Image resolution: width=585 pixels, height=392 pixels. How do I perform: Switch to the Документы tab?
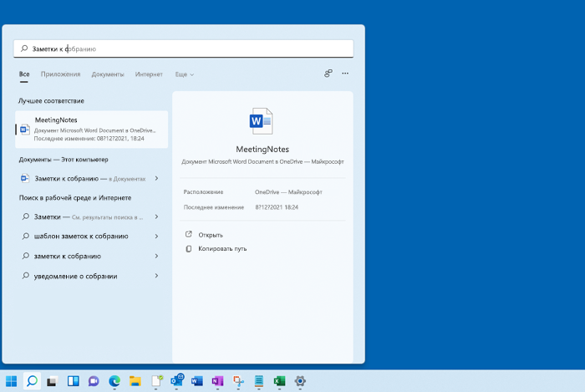pos(108,74)
